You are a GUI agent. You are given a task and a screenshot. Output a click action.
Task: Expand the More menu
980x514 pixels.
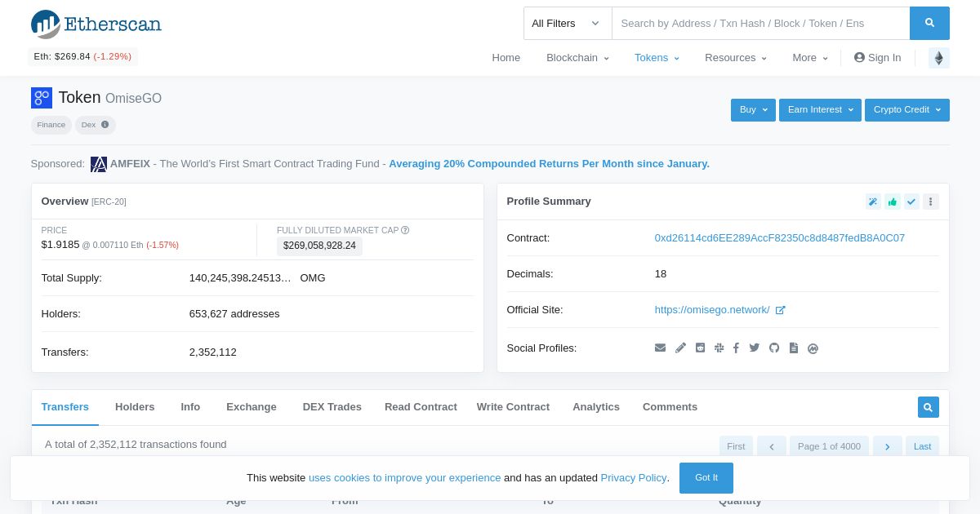click(810, 58)
